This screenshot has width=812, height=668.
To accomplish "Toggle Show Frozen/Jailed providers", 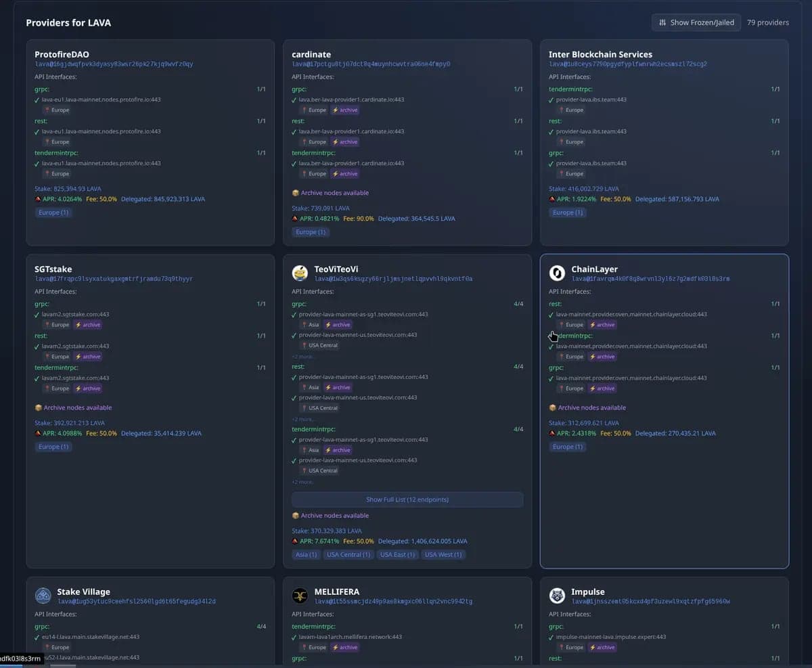I will (x=696, y=22).
